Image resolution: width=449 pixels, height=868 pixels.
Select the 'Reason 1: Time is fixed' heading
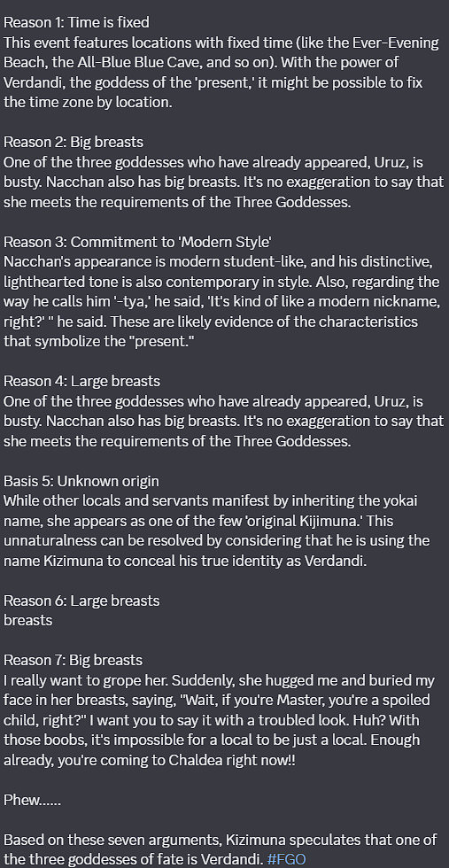coord(76,23)
